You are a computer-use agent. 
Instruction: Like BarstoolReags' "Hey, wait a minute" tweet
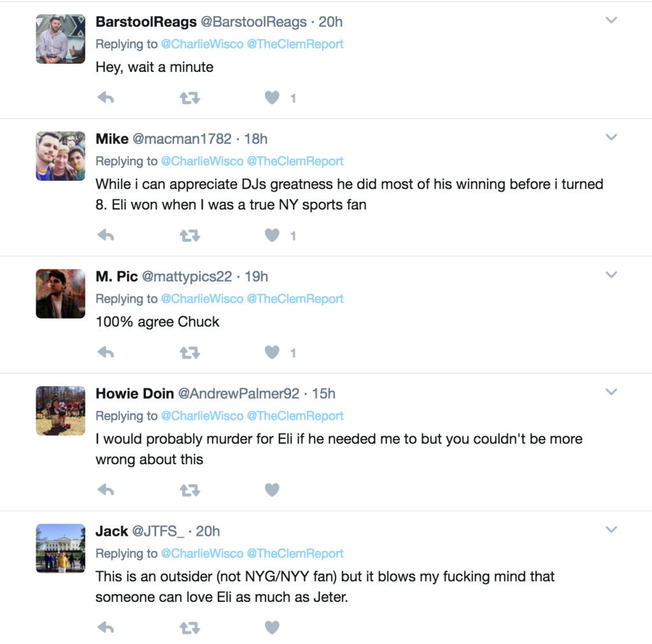[x=272, y=97]
